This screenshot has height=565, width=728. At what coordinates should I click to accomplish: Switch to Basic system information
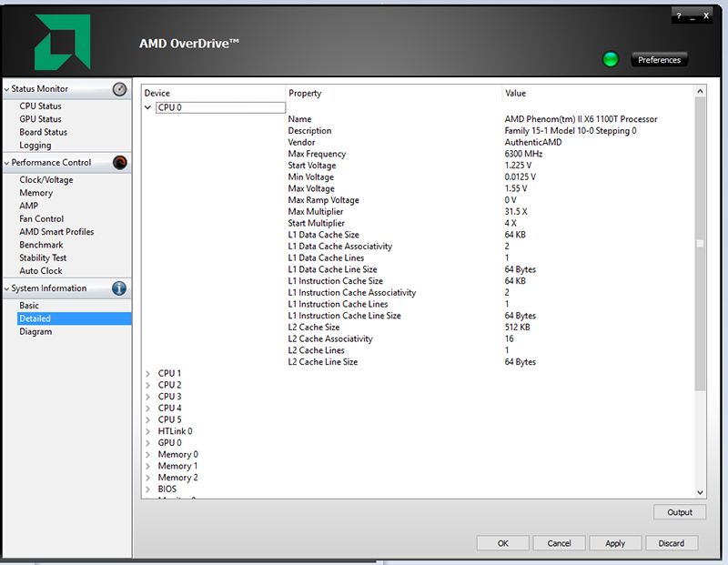(29, 306)
